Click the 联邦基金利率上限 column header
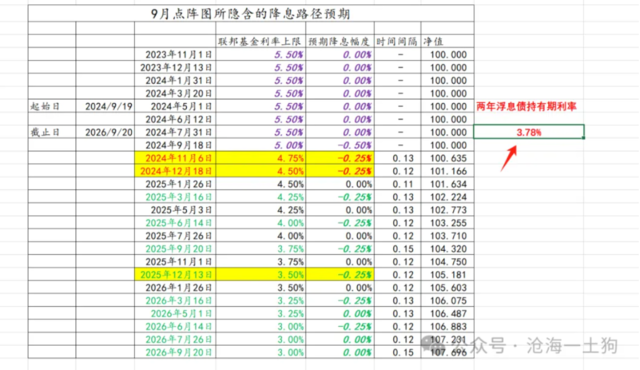This screenshot has height=370, width=640. [x=260, y=41]
